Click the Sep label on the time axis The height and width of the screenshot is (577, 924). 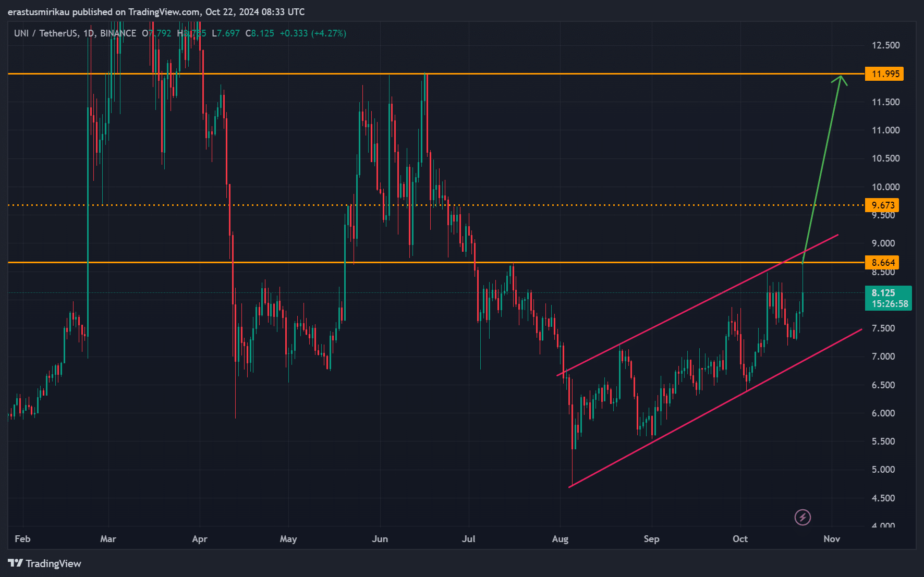(x=652, y=539)
